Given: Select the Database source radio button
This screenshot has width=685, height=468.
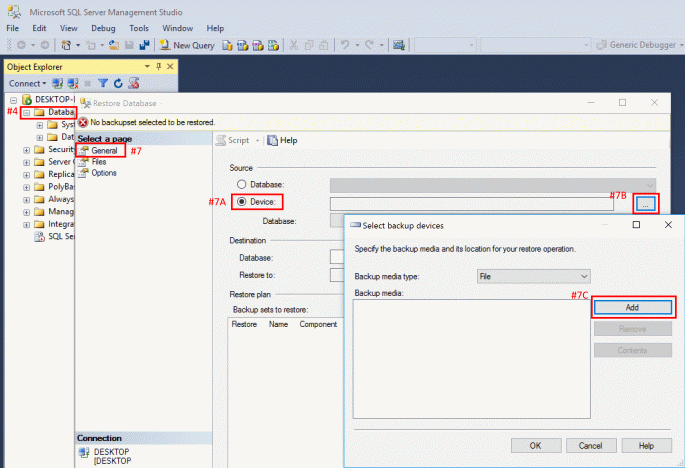Looking at the screenshot, I should click(240, 185).
